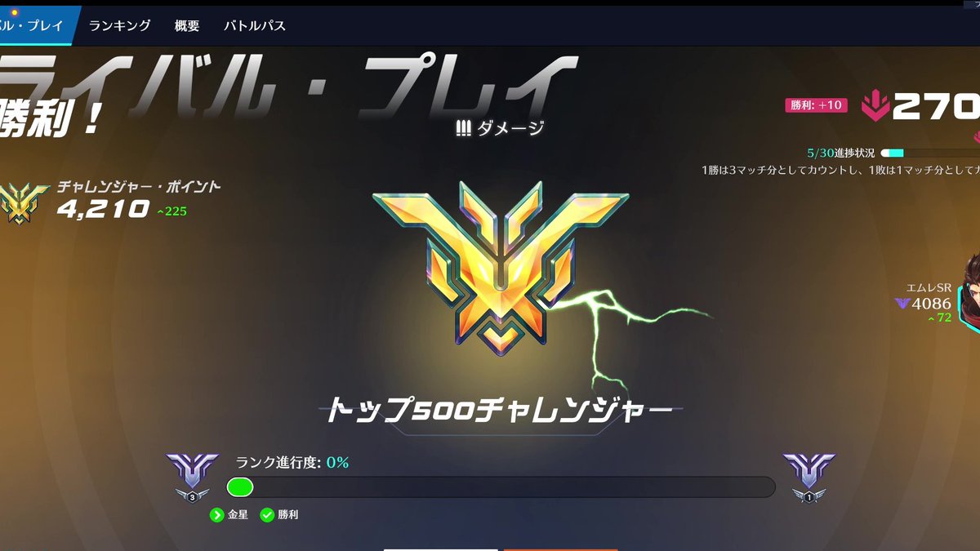Click the large Top 500 Challenger emblem
The height and width of the screenshot is (551, 980).
500,268
